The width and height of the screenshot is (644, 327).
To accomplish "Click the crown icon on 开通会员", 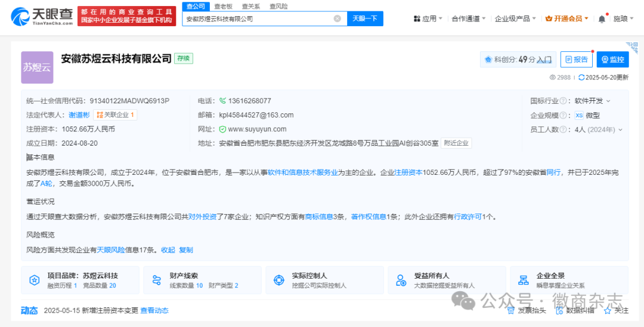I will coord(549,18).
